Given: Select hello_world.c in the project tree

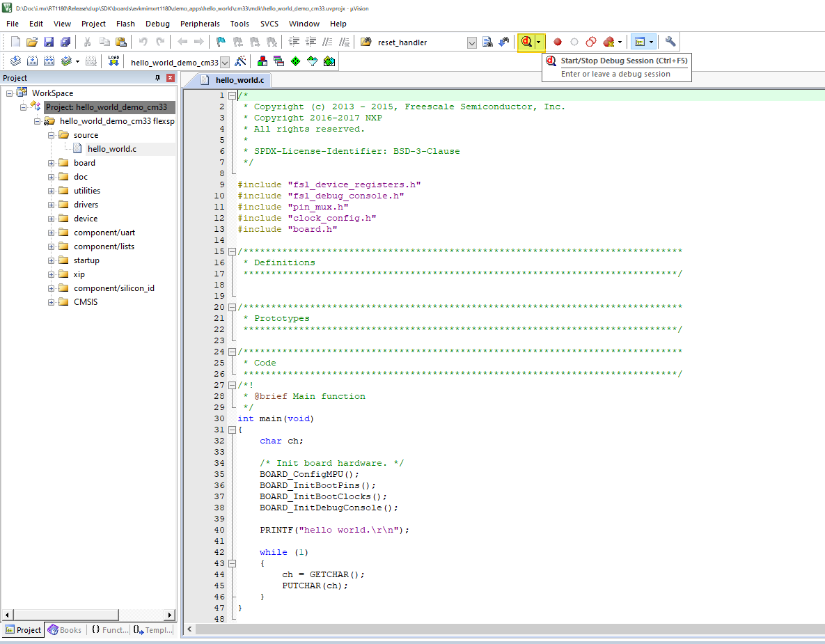Looking at the screenshot, I should 111,149.
